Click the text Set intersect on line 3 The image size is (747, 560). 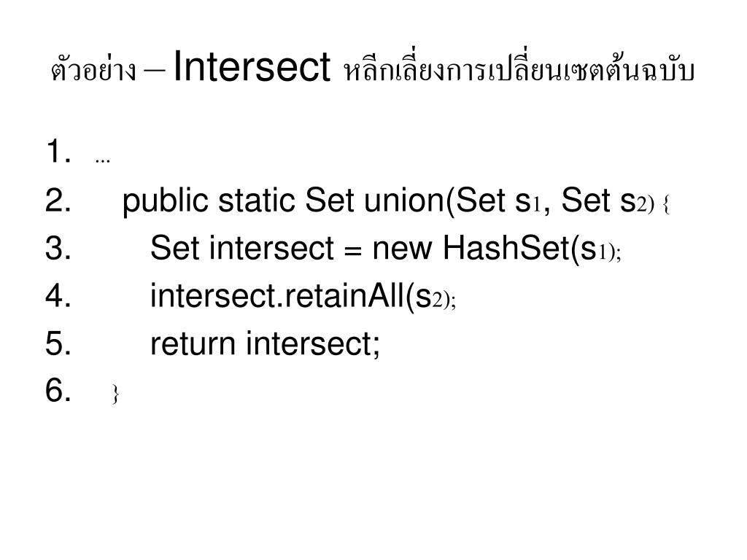point(242,248)
